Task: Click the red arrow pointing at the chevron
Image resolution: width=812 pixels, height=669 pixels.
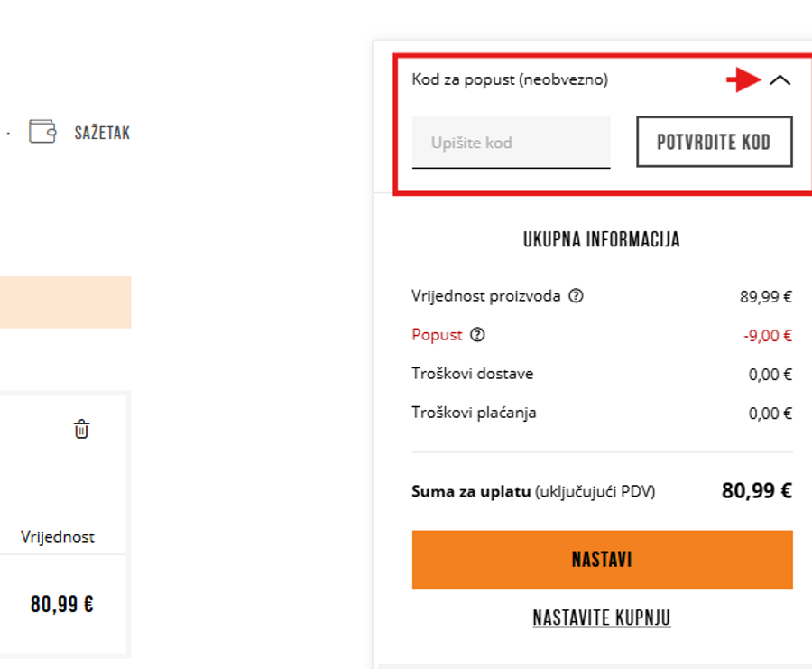Action: 744,80
